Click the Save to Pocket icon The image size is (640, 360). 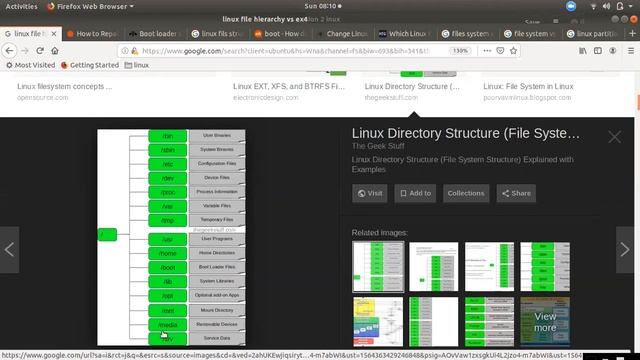tap(500, 51)
